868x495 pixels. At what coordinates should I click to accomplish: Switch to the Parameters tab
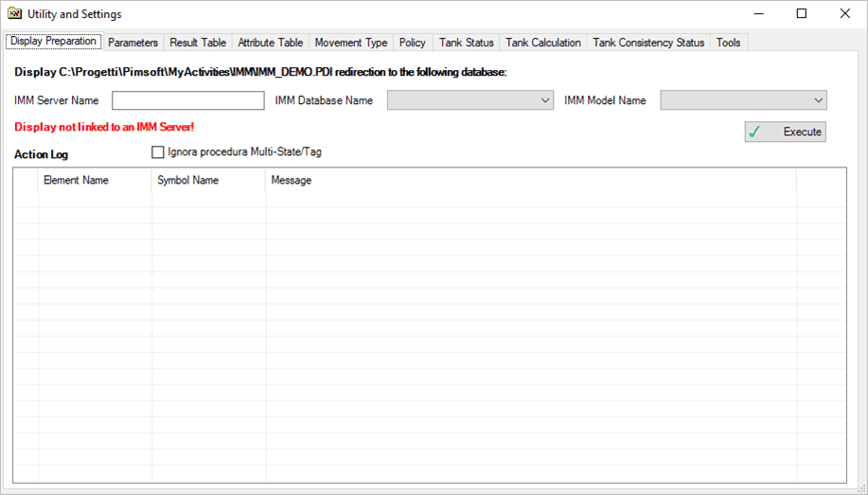(x=133, y=43)
